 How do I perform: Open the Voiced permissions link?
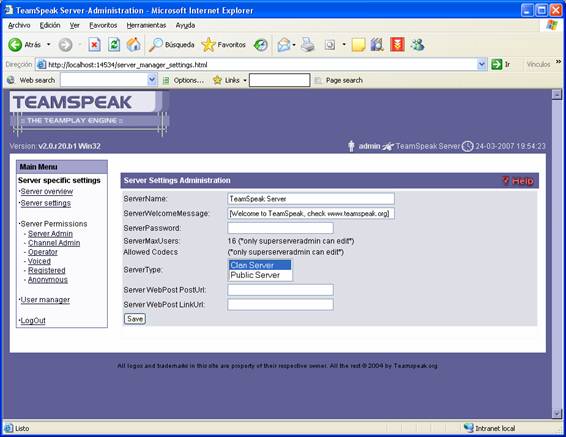coord(39,261)
